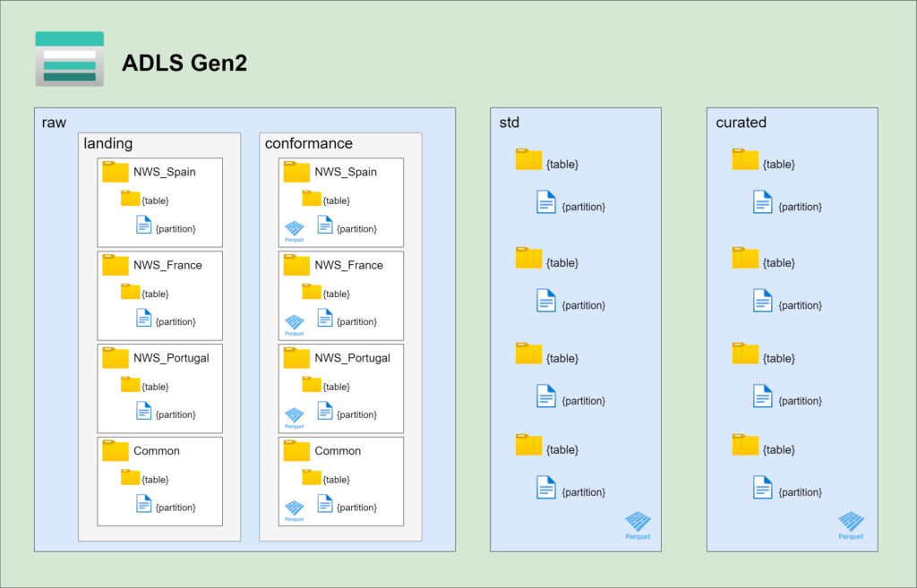The image size is (917, 588).
Task: Click the ADLS Gen2 storage account icon
Action: [x=70, y=59]
